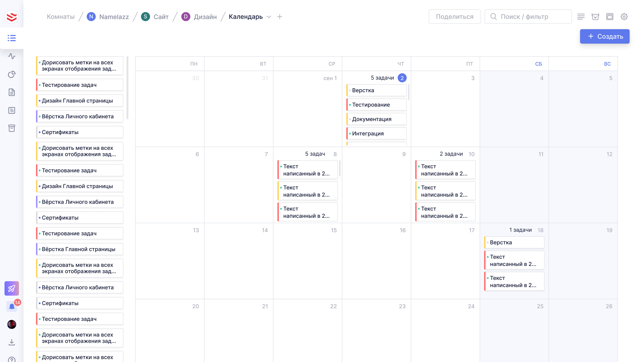Open the archive box icon in sidebar

[x=12, y=128]
